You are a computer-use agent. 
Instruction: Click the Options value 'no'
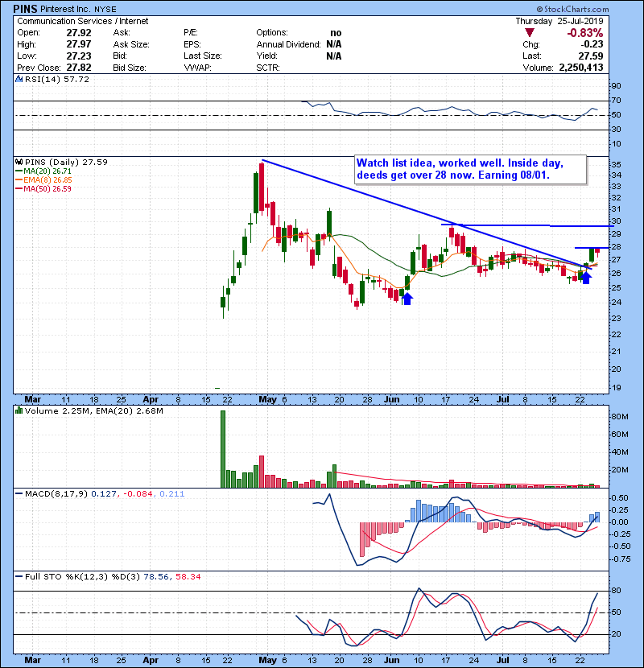tap(336, 33)
